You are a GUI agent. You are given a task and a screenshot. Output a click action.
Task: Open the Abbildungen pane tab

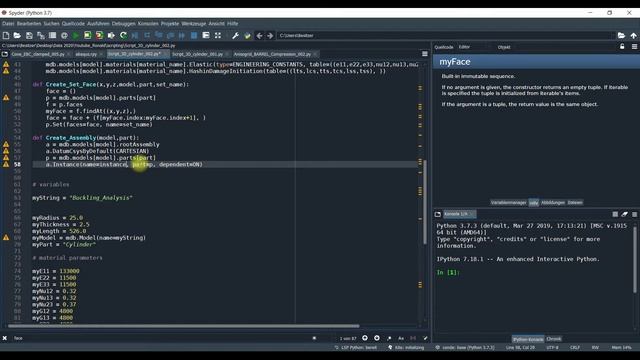[x=553, y=202]
